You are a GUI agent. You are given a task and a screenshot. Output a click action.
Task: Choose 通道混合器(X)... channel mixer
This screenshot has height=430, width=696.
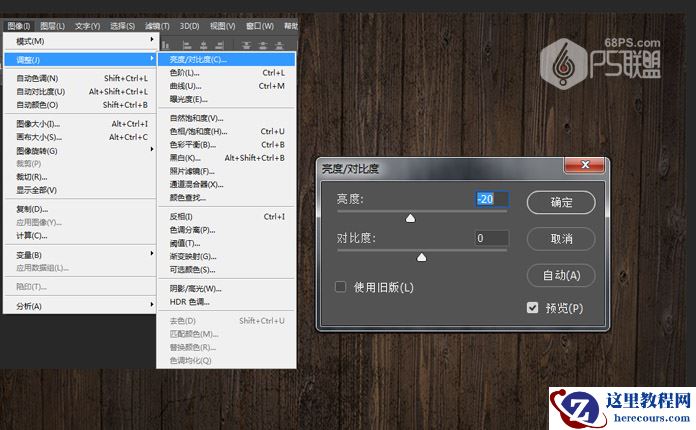(x=226, y=184)
